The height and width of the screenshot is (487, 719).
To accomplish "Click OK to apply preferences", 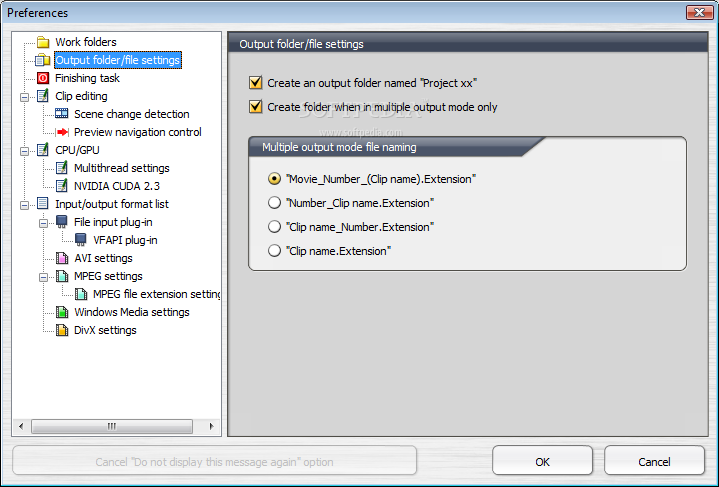I will pyautogui.click(x=542, y=461).
